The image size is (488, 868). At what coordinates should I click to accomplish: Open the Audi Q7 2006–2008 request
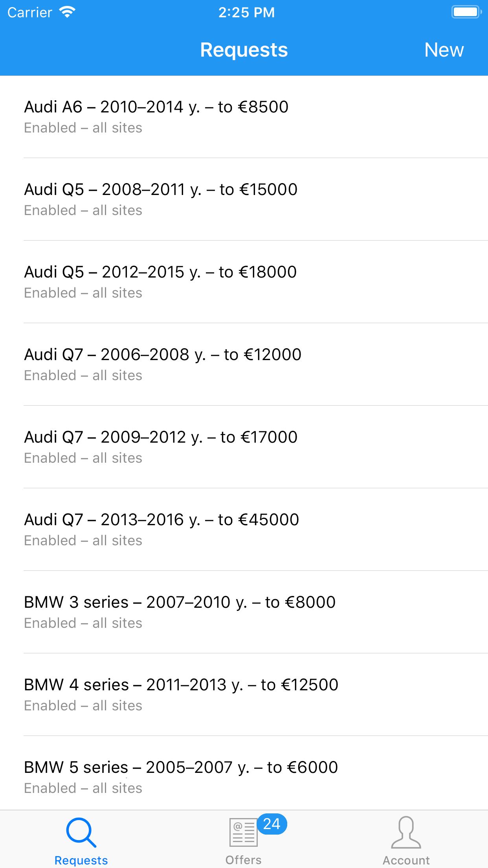(x=244, y=364)
